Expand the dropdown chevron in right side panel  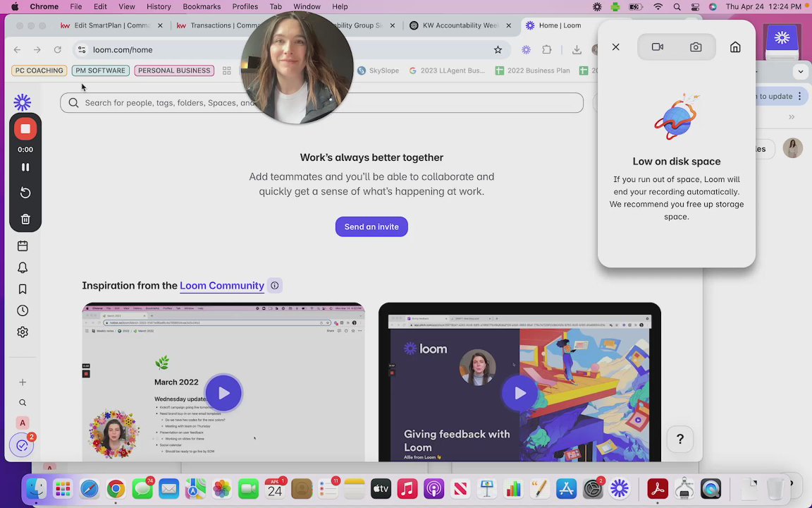tap(801, 71)
